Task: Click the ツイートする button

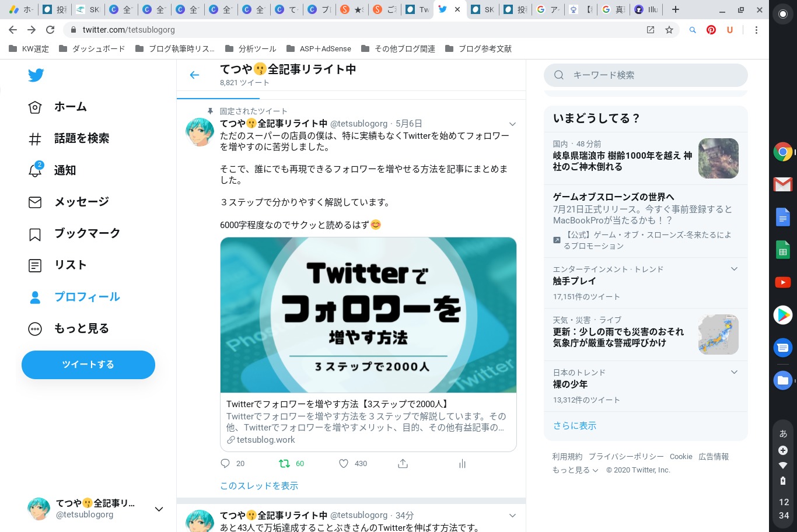Action: (88, 365)
